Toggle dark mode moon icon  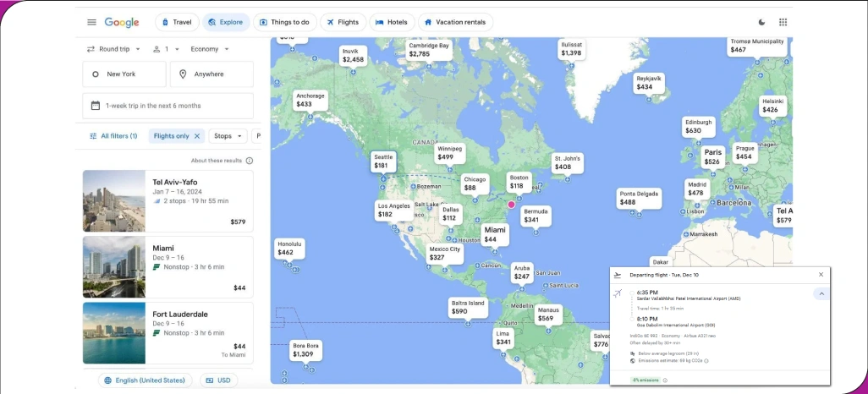[761, 22]
